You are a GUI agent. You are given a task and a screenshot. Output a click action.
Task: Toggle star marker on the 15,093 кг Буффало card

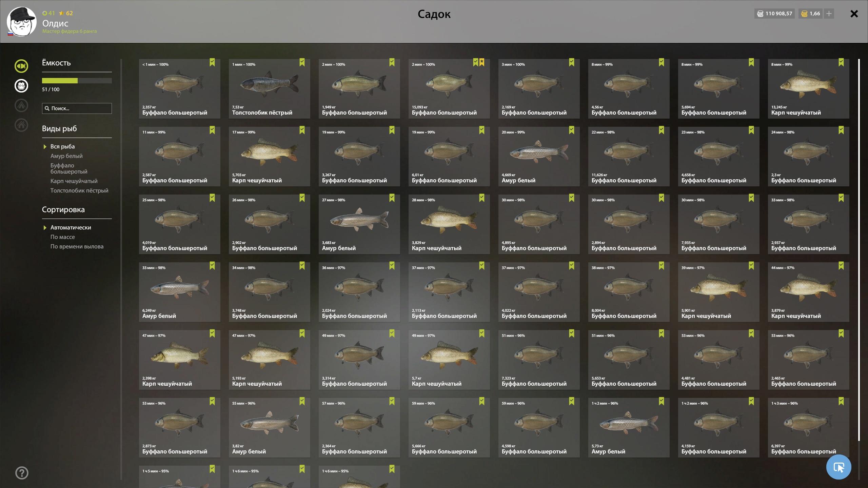pyautogui.click(x=482, y=62)
